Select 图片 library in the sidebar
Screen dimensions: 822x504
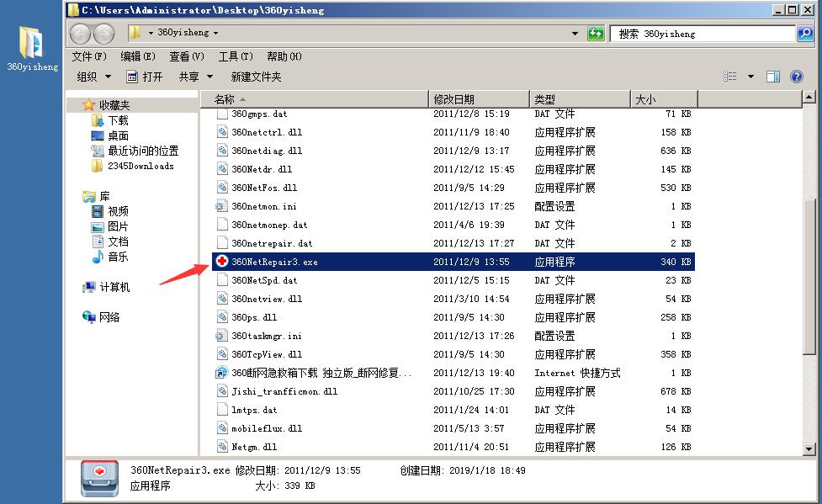118,226
